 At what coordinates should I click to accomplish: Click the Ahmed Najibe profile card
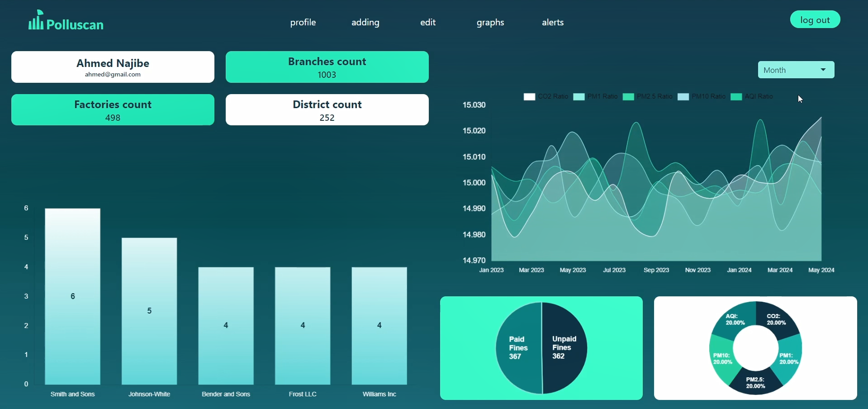pos(112,67)
